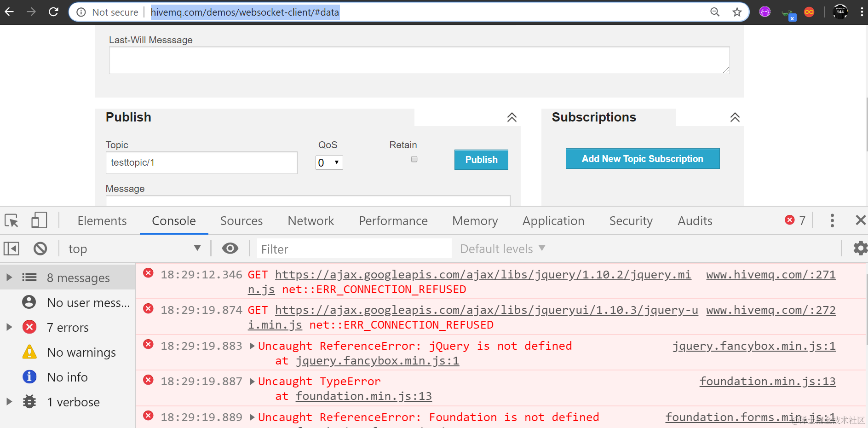Open source link www.hivemq.com/:271
This screenshot has height=428, width=868.
771,275
